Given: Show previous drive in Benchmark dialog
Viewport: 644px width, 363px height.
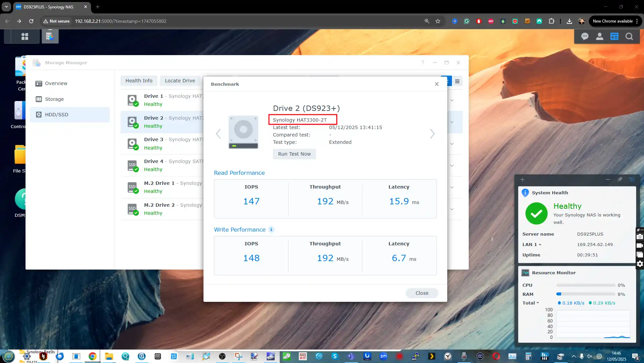Looking at the screenshot, I should click(218, 134).
